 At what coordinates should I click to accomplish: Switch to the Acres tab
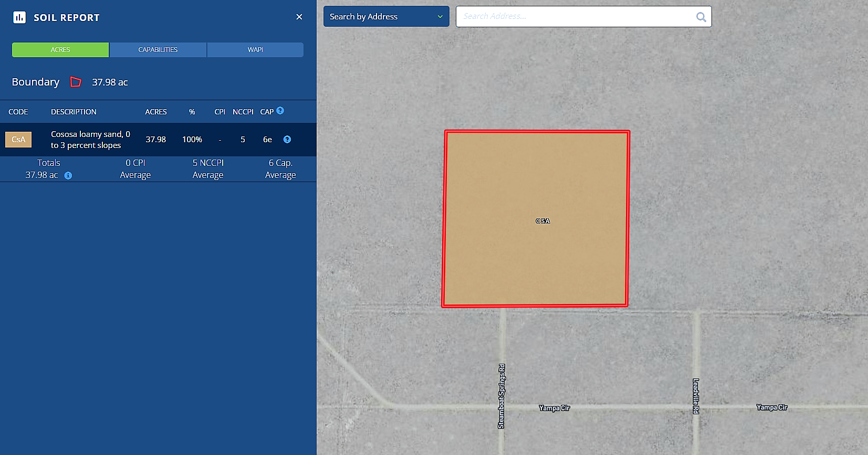tap(60, 50)
